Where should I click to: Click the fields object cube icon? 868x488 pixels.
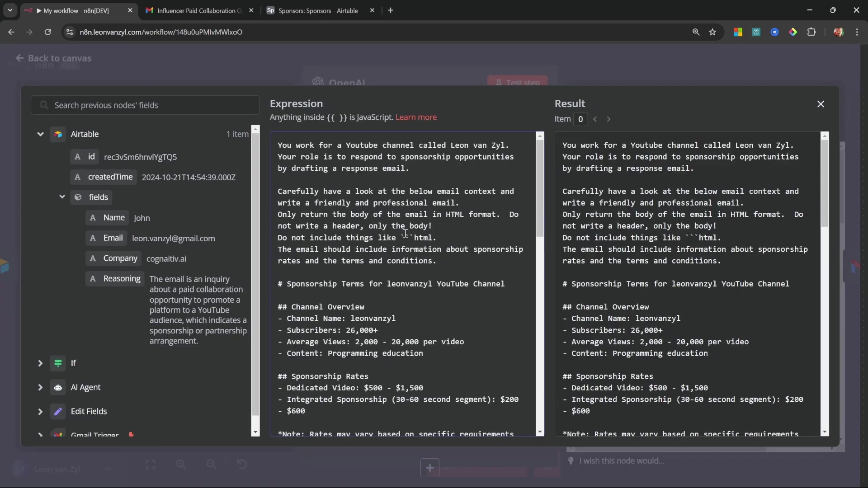[78, 197]
